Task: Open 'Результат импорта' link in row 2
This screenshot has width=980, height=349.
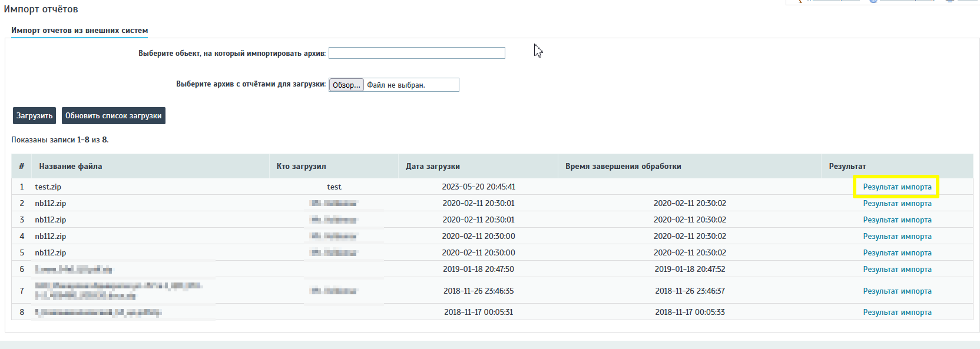Action: (897, 204)
